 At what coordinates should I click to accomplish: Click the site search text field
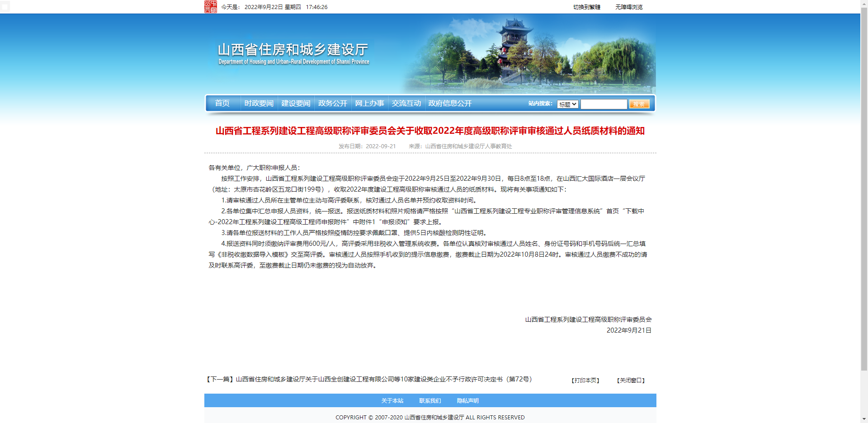click(x=604, y=104)
